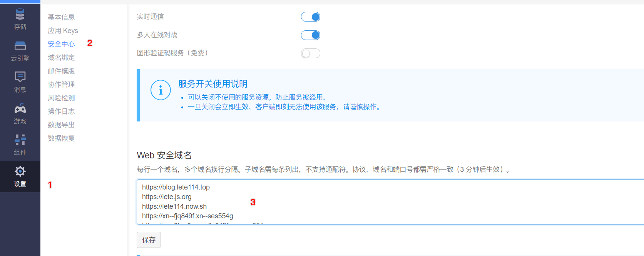Open 邮件模版 settings page

pyautogui.click(x=61, y=71)
